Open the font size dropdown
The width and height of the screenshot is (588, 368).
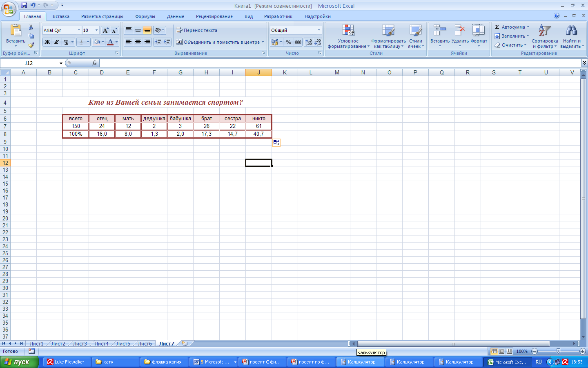97,30
